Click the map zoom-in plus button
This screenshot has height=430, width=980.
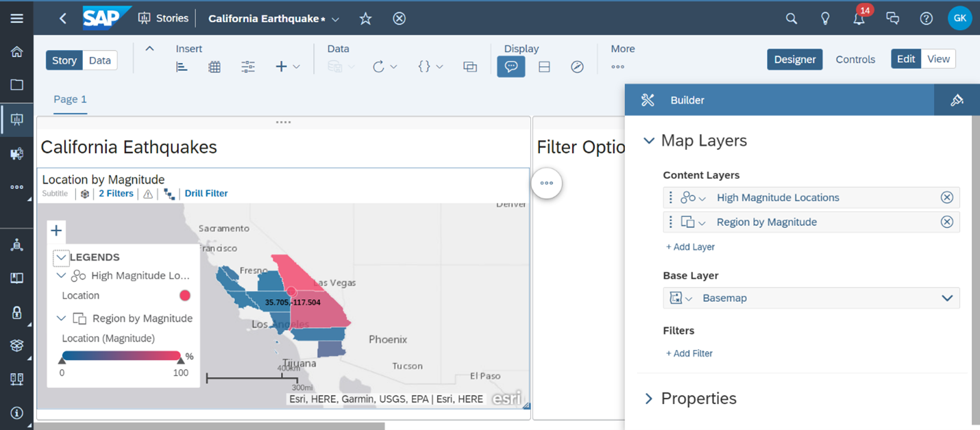[56, 231]
